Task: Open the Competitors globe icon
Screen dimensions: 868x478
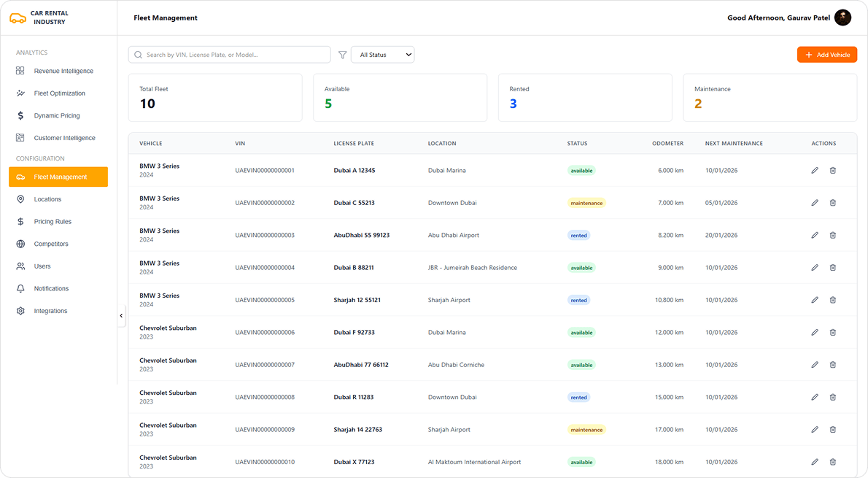Action: (x=21, y=243)
